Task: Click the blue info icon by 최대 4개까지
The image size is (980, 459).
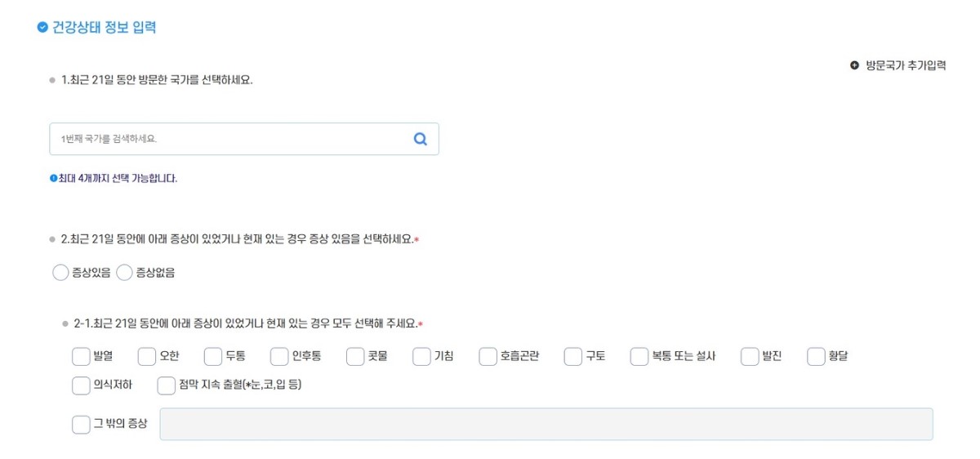Action: [53, 178]
